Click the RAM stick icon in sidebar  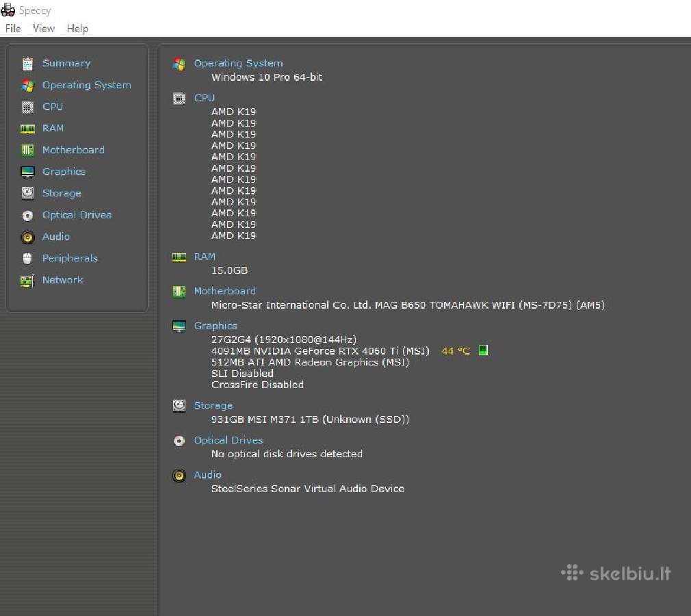(x=27, y=129)
